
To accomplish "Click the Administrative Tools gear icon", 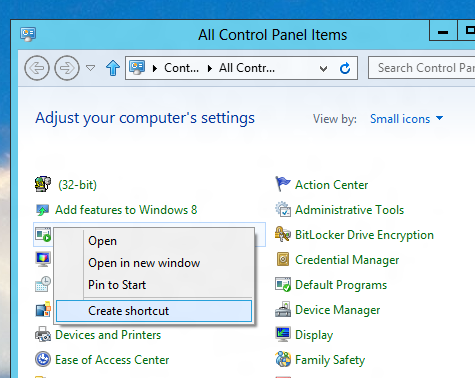I will 283,209.
